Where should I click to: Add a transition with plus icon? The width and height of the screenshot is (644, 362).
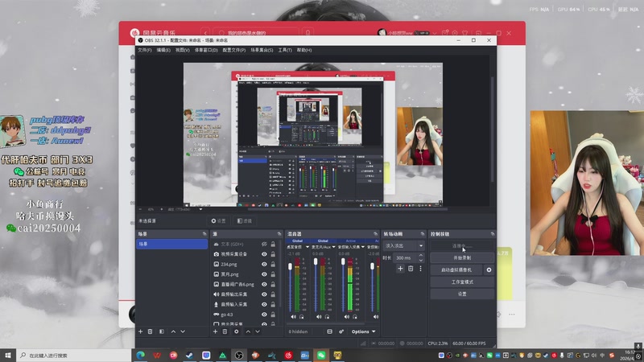pyautogui.click(x=400, y=269)
